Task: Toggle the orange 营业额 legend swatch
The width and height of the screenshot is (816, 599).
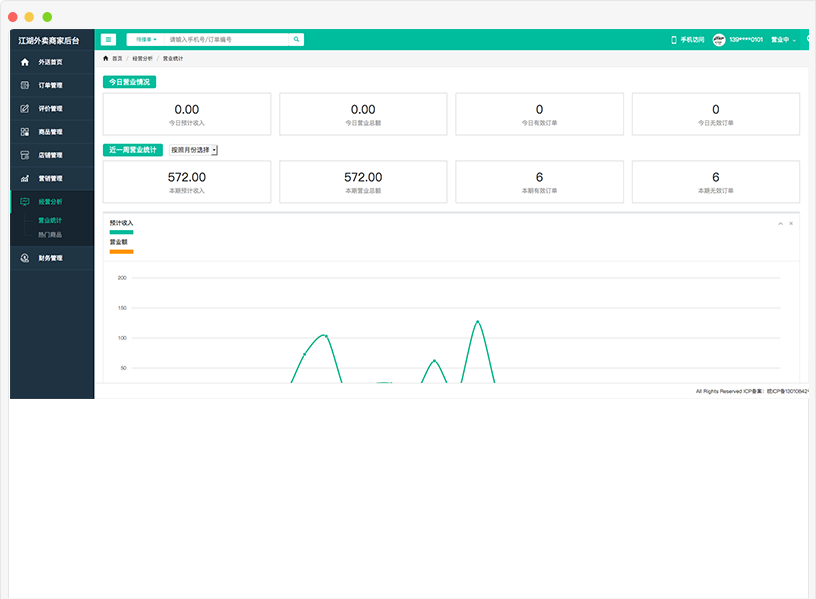Action: [x=121, y=252]
